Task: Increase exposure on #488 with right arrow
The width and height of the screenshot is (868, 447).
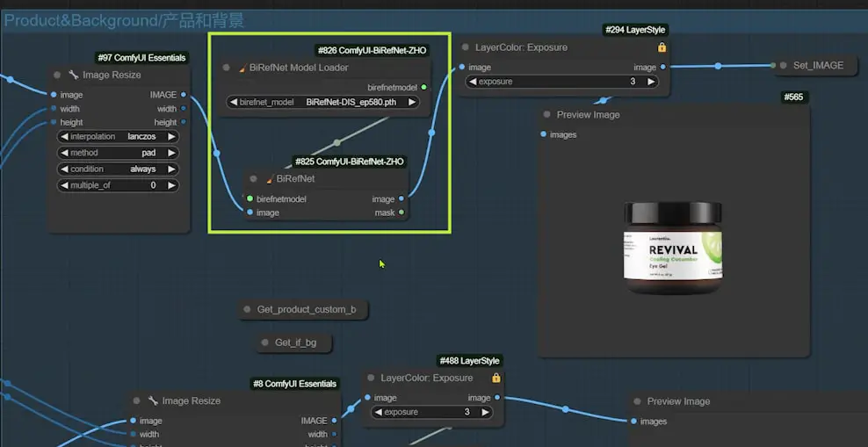Action: point(485,412)
